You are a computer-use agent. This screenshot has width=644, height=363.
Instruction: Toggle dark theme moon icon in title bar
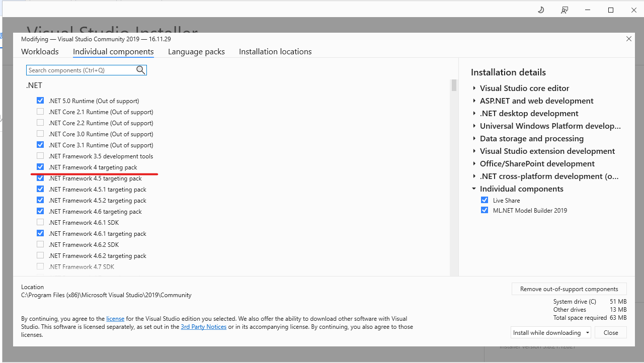tap(541, 10)
